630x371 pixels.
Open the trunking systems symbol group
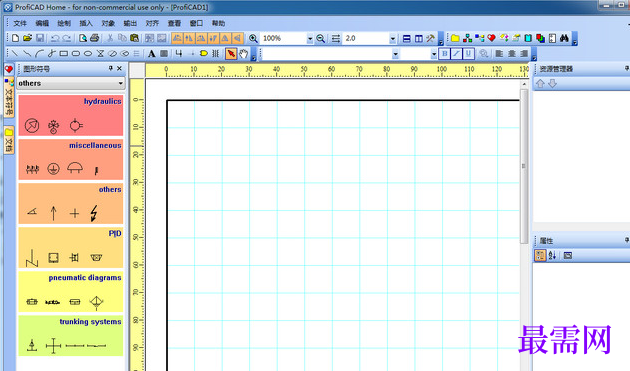tap(71, 336)
